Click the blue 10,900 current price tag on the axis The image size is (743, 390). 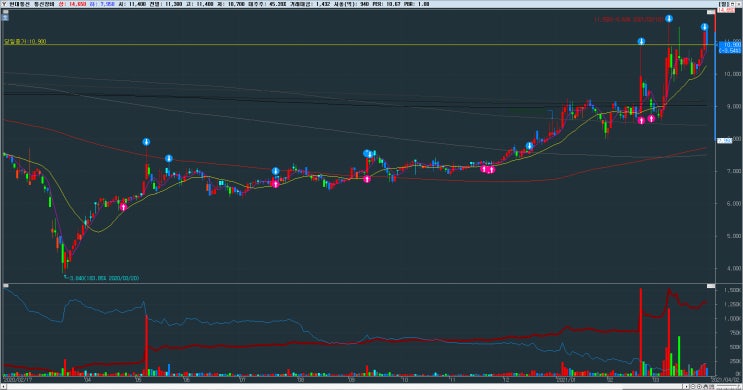pyautogui.click(x=730, y=44)
